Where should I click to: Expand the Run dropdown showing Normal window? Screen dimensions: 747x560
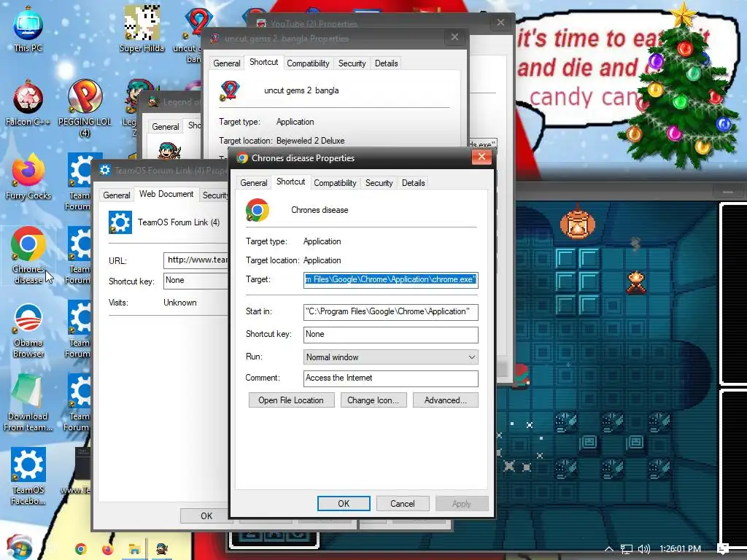point(391,357)
